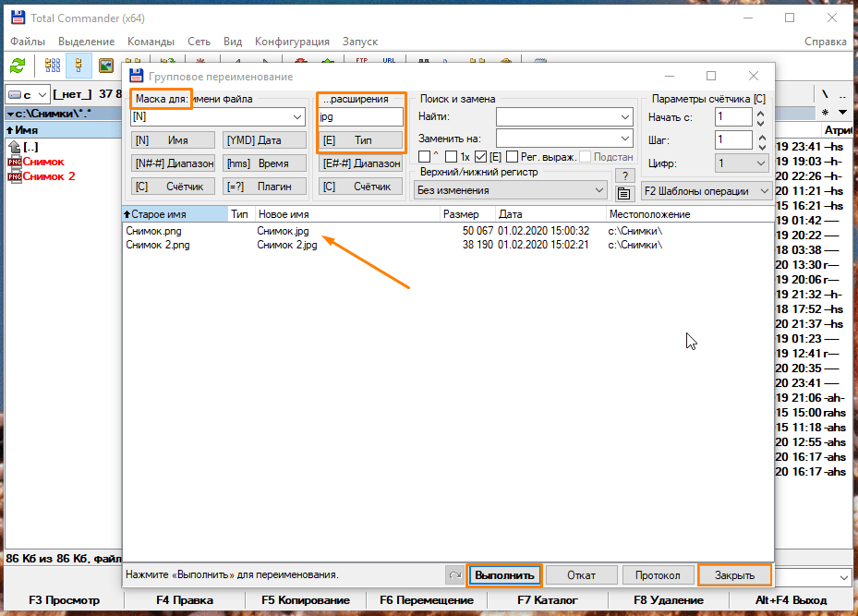858x616 pixels.
Task: Select the Снимок 2.png row in rename list
Action: (x=448, y=245)
